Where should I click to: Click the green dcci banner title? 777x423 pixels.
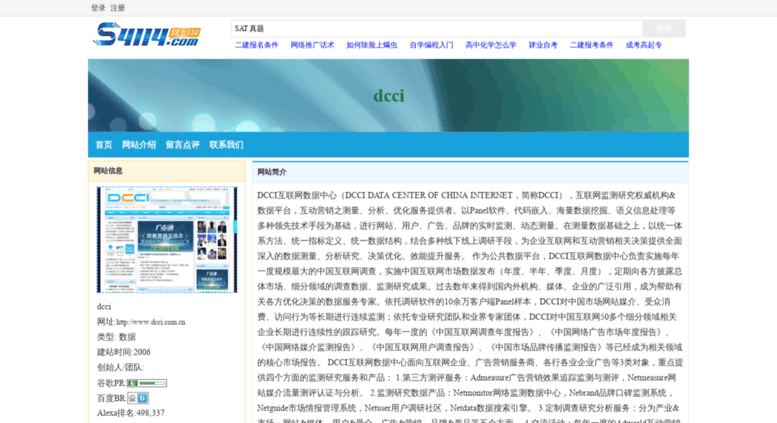[x=389, y=95]
